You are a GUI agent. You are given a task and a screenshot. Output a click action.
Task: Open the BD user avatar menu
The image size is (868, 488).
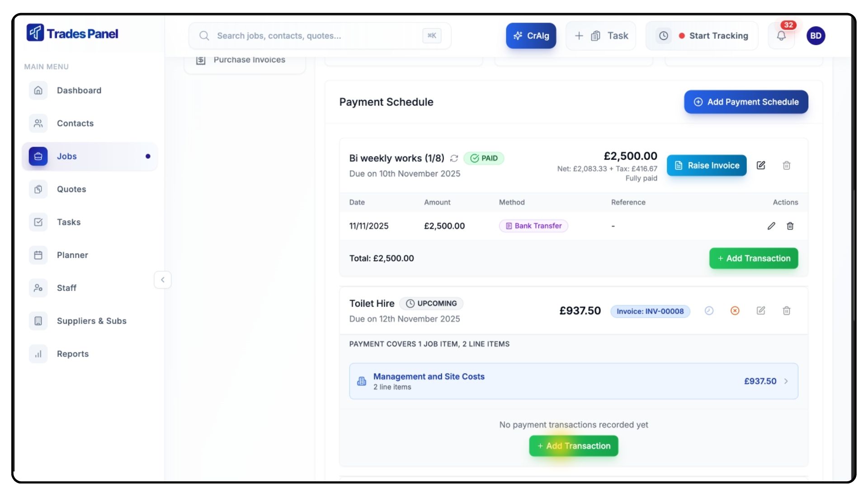click(x=816, y=36)
